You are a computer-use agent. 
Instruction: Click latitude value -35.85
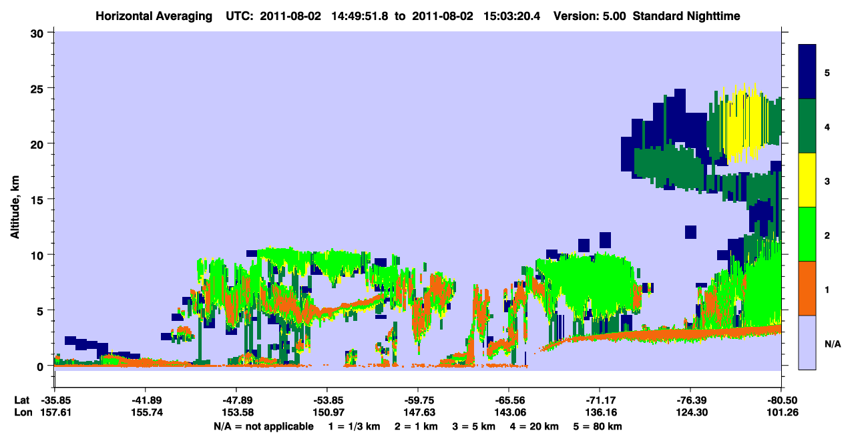pos(54,400)
